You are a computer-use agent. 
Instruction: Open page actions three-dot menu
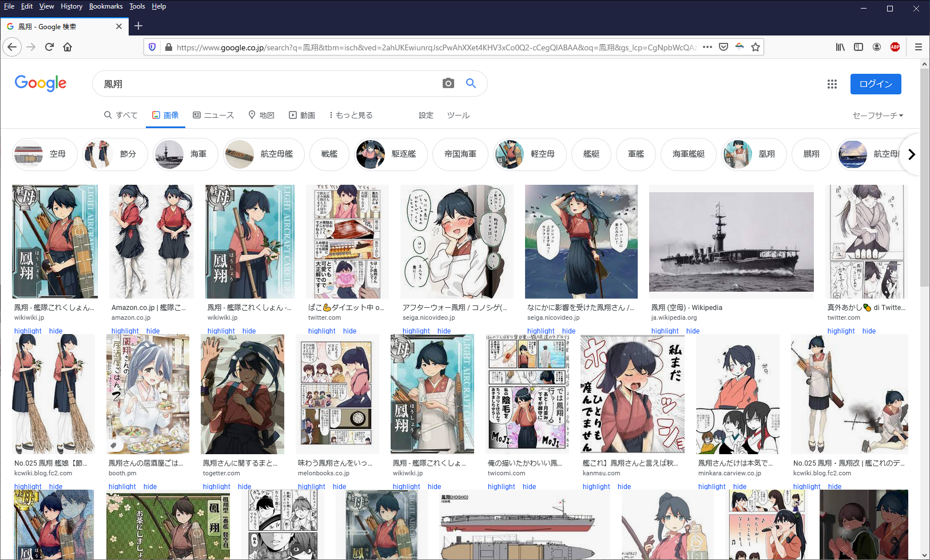pos(708,47)
